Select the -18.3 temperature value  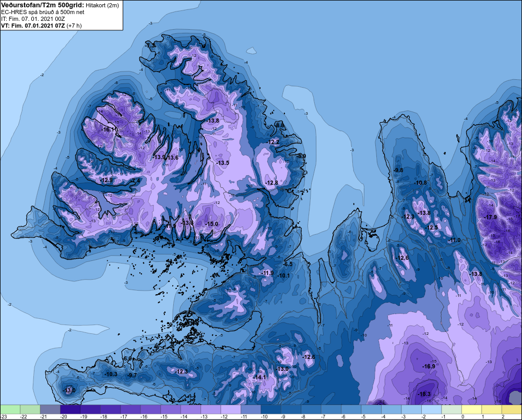pos(424,394)
